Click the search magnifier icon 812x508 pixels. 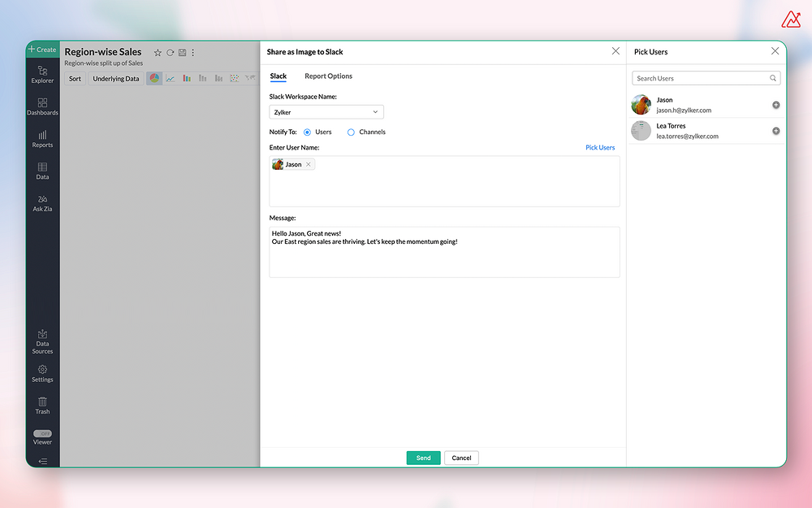coord(773,78)
